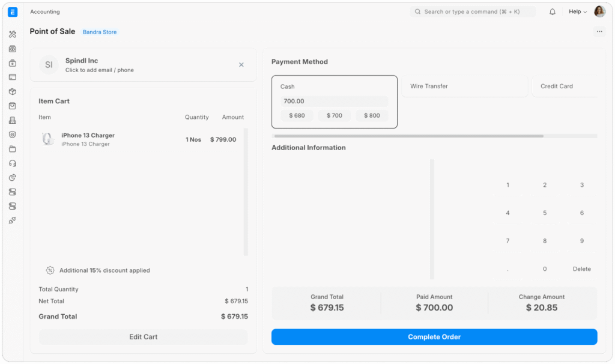The height and width of the screenshot is (364, 615).
Task: Click the Complete Order button
Action: pyautogui.click(x=434, y=337)
